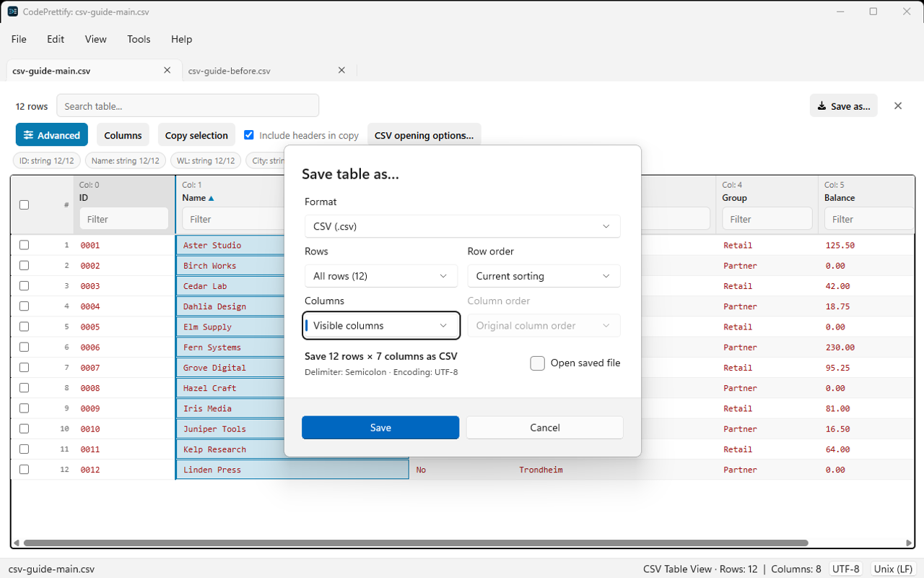Open the Tools menu

139,39
